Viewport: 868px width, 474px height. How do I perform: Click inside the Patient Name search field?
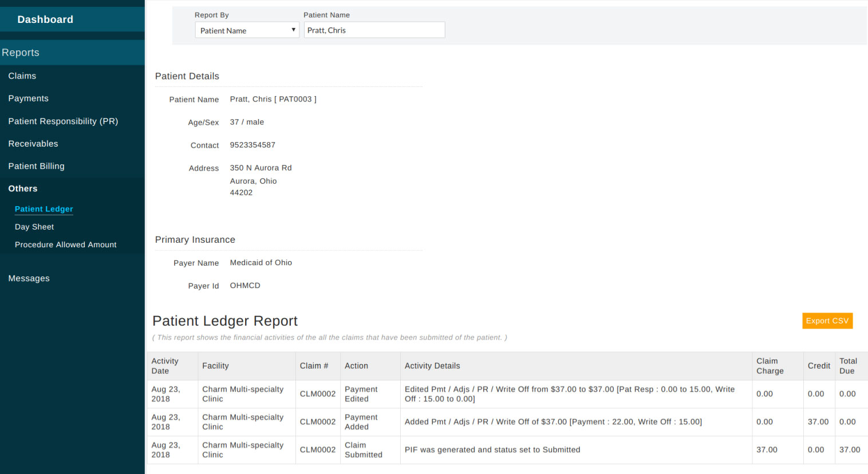click(374, 29)
